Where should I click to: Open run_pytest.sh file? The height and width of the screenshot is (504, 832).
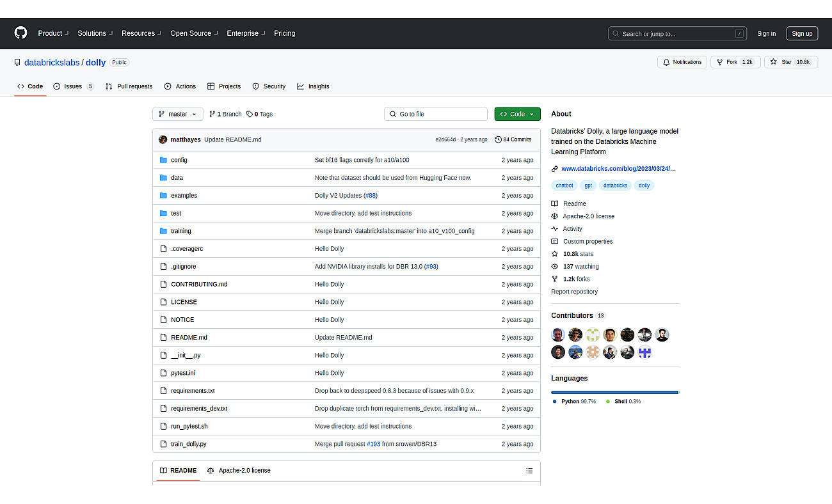point(189,426)
